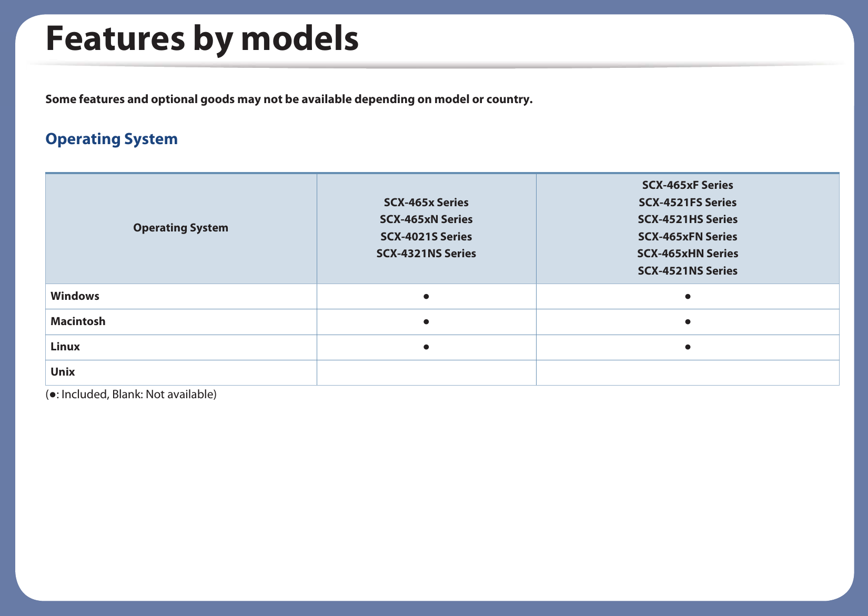Click "SCX-4521FS Series" model name

688,203
